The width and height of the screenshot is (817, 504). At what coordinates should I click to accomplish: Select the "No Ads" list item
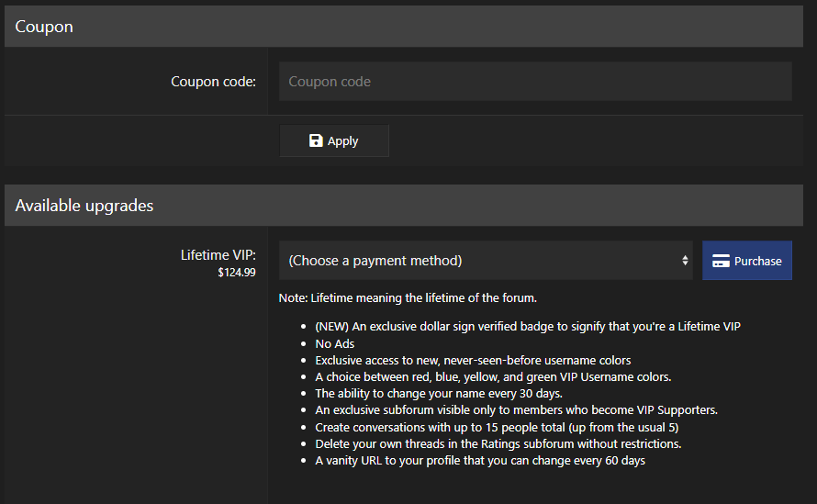tap(334, 343)
